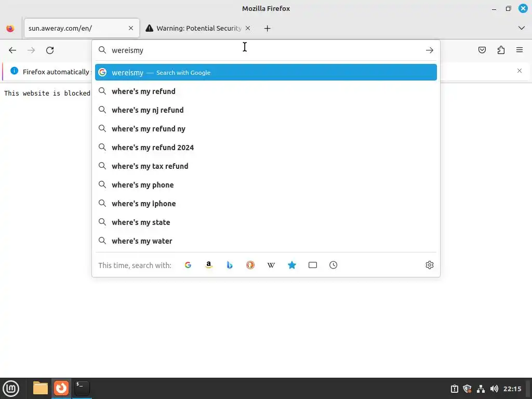Select 'wereismy — Search with Google' suggestion
Screen dimensions: 532x399
point(266,72)
